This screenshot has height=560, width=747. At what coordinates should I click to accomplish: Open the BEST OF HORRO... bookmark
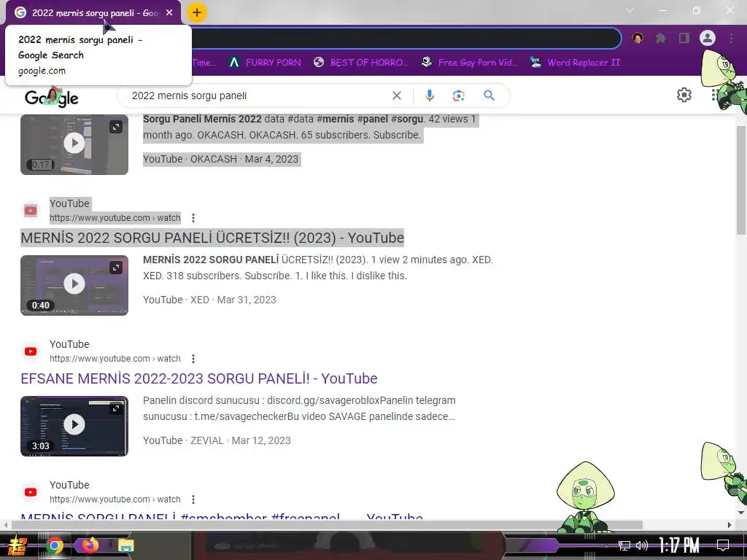coord(361,63)
